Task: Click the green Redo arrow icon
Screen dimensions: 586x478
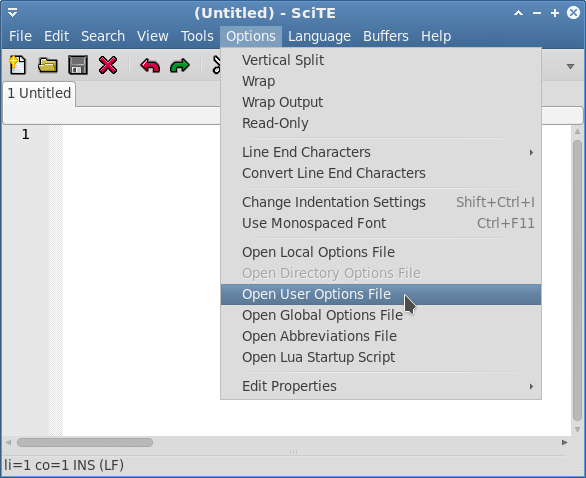Action: click(x=180, y=66)
